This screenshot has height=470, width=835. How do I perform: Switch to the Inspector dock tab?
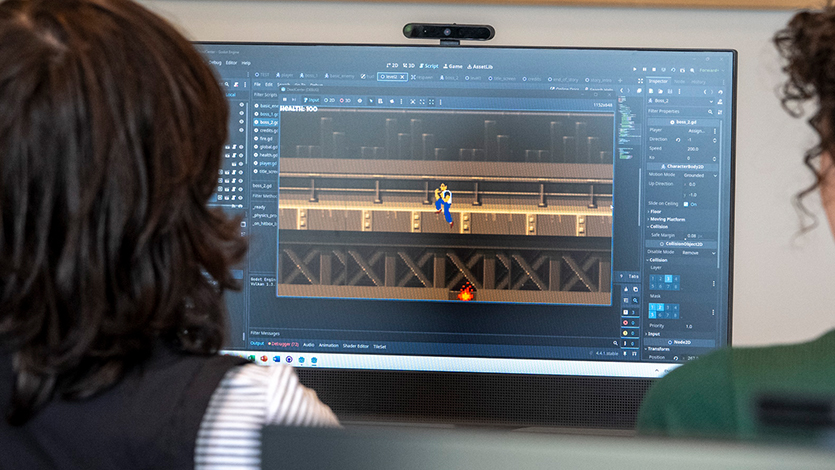658,81
